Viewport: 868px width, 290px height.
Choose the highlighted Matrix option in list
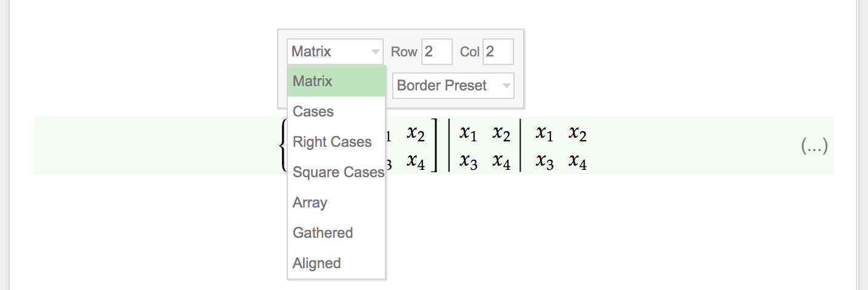(336, 81)
